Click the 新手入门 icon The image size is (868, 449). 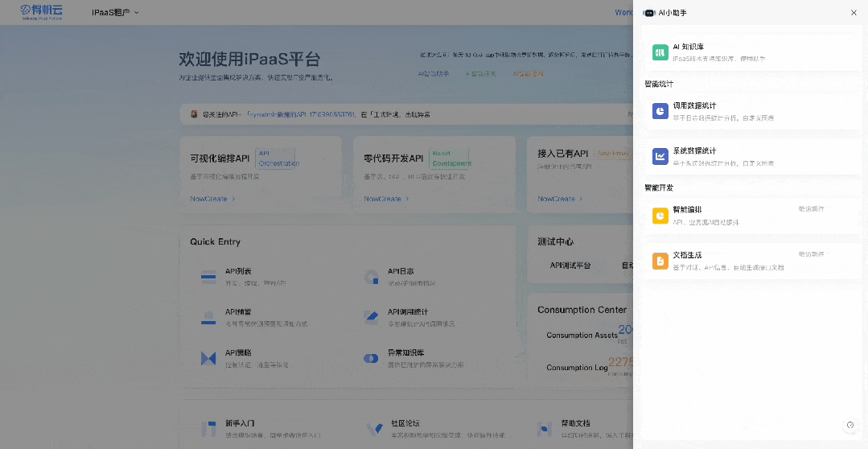[208, 429]
